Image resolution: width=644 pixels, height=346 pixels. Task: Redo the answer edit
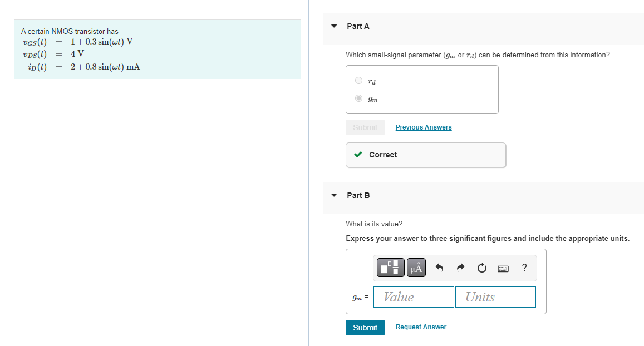pyautogui.click(x=460, y=268)
